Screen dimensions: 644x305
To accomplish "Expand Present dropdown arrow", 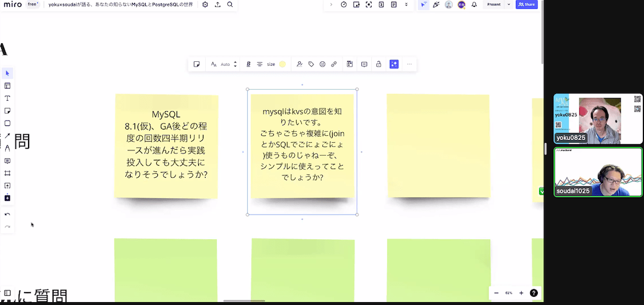I will point(509,5).
